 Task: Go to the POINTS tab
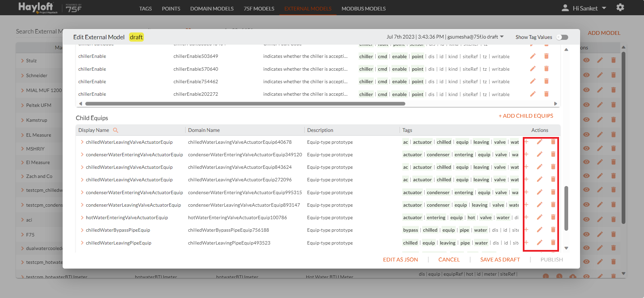(x=171, y=8)
